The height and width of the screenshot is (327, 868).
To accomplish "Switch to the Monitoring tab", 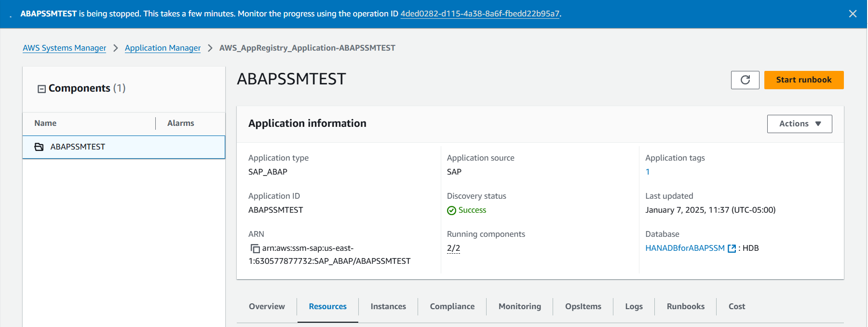I will pos(519,306).
